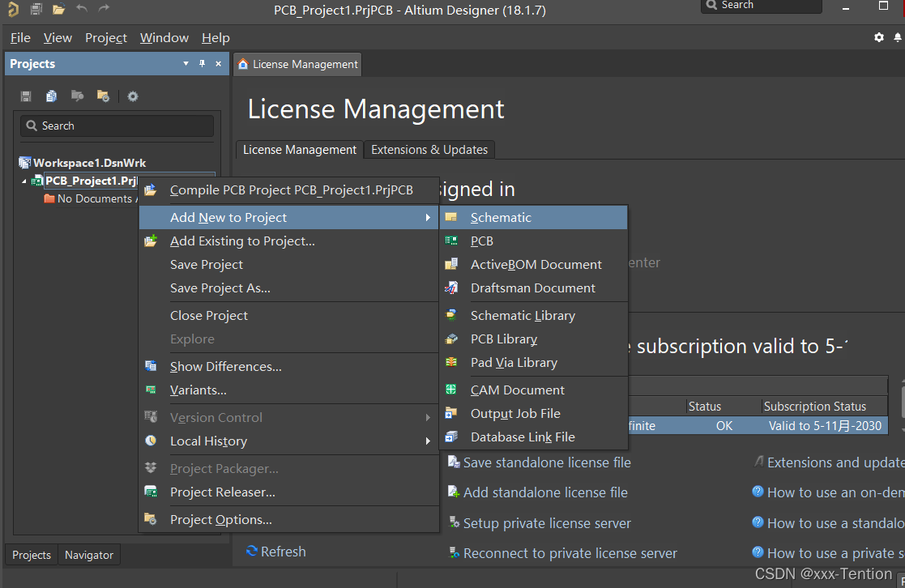
Task: Add Schematic Library
Action: pyautogui.click(x=533, y=316)
